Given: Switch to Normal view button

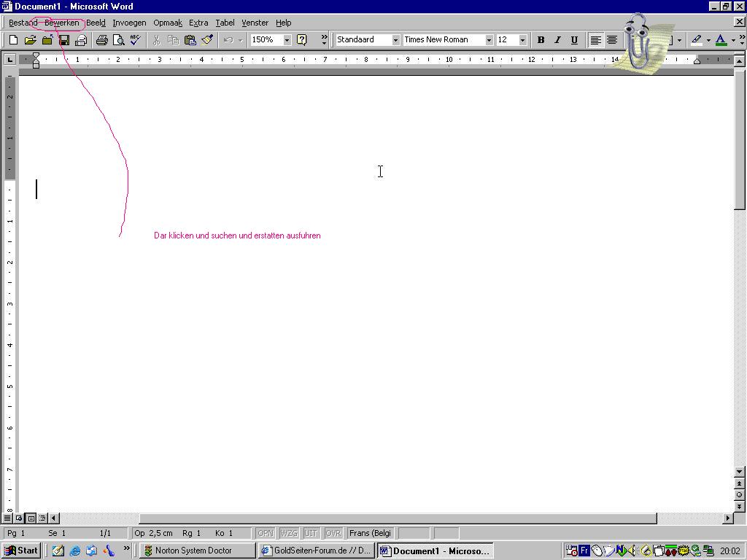Looking at the screenshot, I should [x=7, y=518].
